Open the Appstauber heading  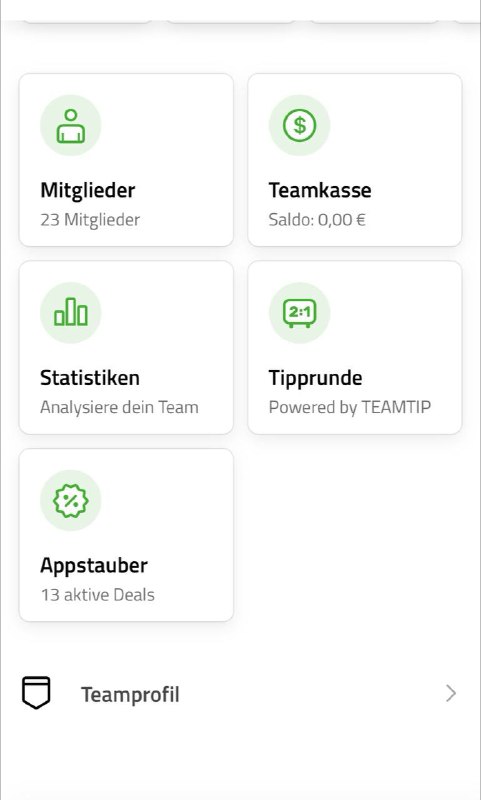94,565
